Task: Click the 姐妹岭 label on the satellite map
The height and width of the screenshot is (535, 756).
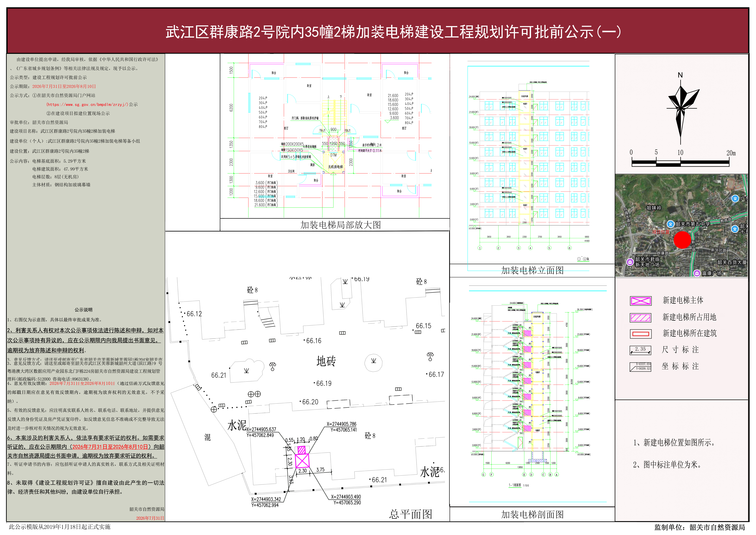Action: coord(654,208)
